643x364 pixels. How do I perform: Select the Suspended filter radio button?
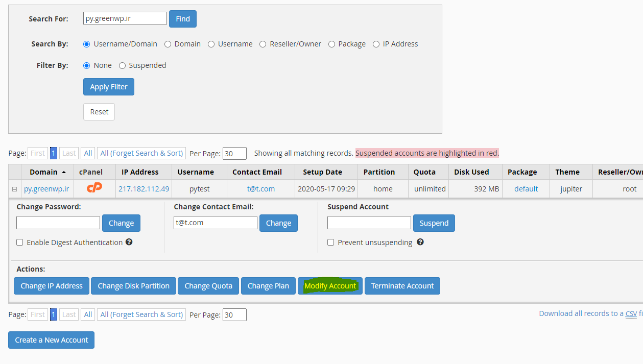123,65
